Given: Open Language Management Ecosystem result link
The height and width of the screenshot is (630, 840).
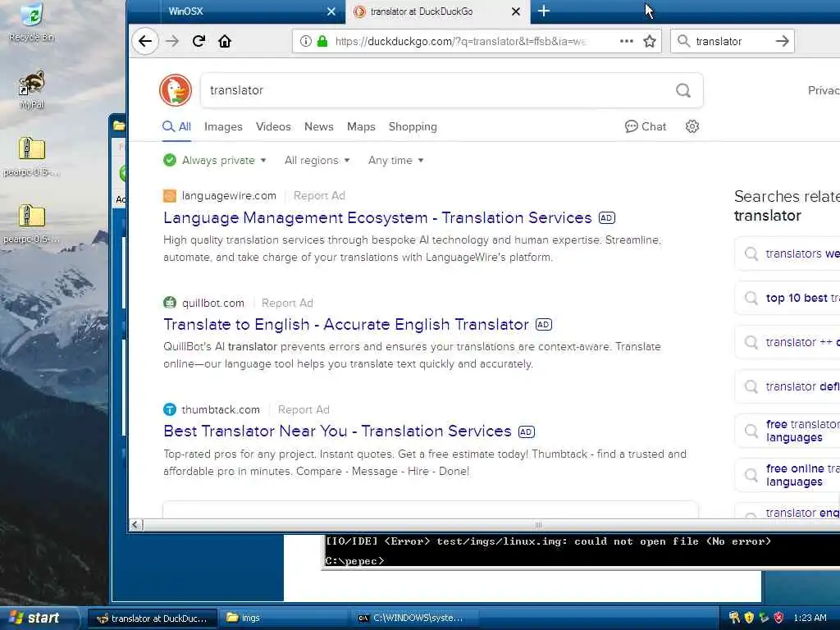Looking at the screenshot, I should tap(377, 218).
